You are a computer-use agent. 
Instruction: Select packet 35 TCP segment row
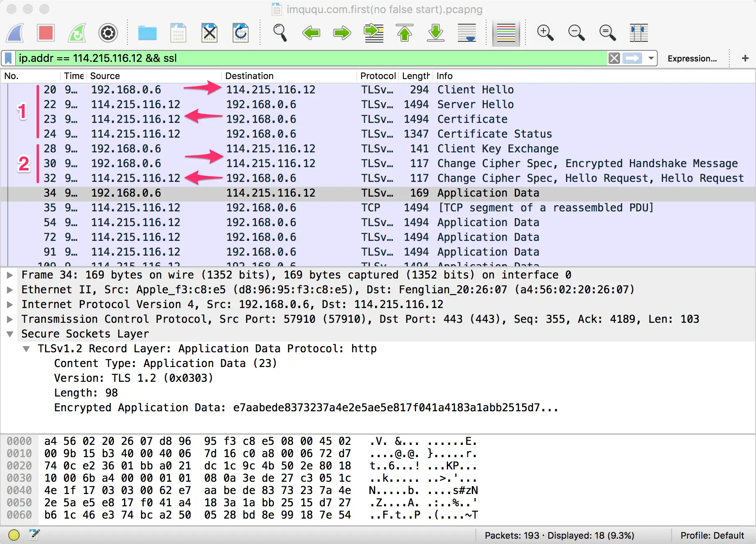(378, 208)
